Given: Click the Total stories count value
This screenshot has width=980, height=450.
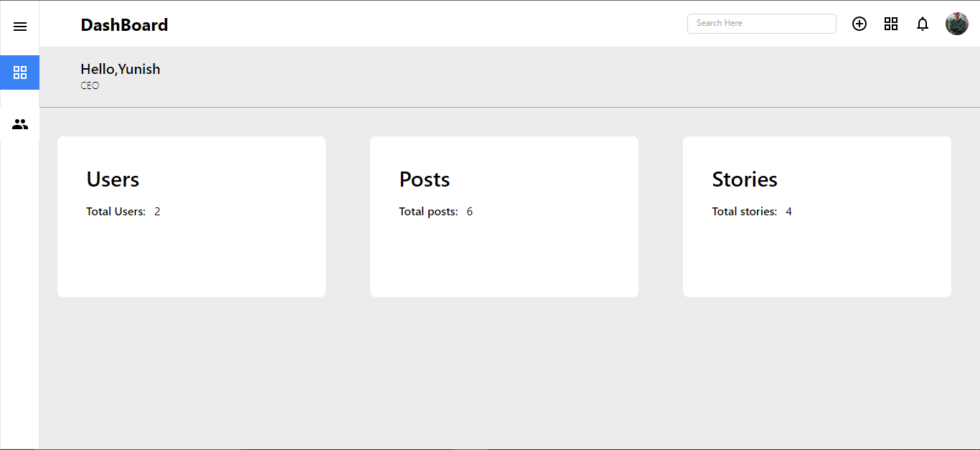Looking at the screenshot, I should (788, 211).
